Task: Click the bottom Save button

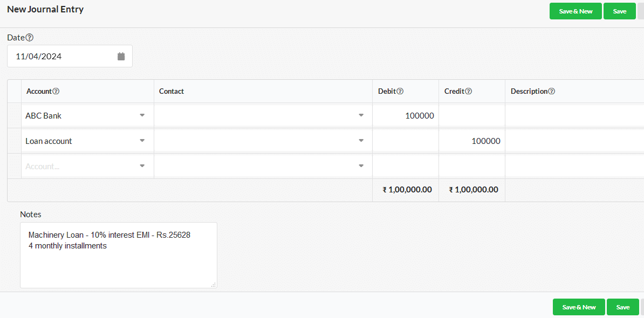Action: coord(622,307)
